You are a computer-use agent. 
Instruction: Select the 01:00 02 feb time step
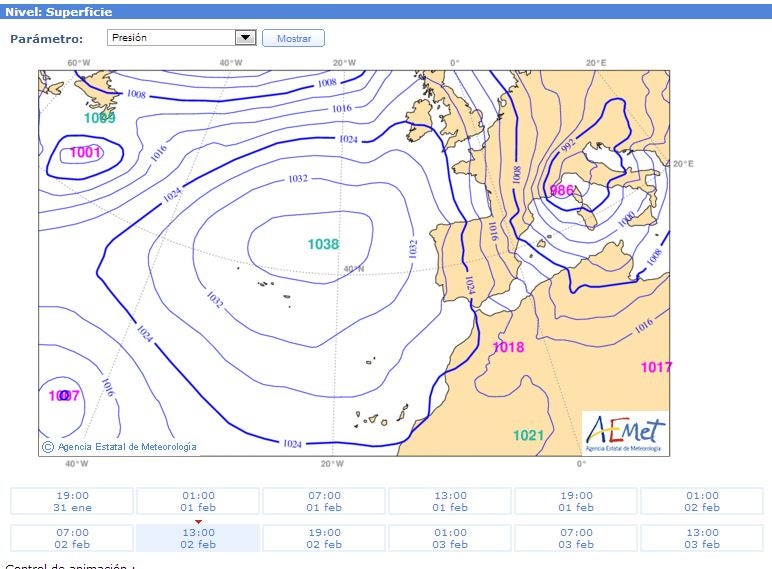702,501
